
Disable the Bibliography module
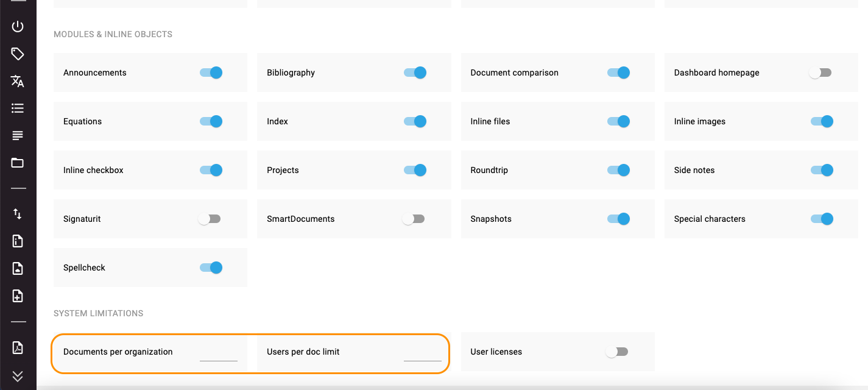coord(415,73)
